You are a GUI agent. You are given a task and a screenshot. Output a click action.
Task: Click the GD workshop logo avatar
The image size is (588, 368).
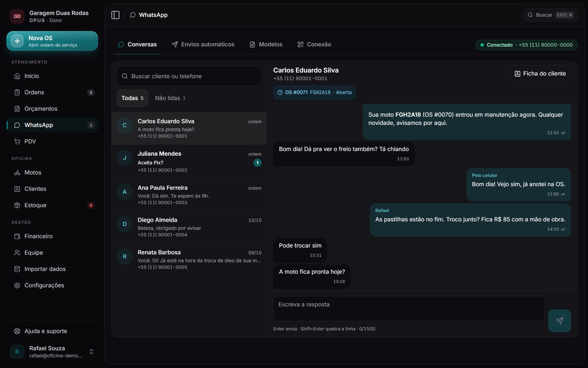coord(17,16)
